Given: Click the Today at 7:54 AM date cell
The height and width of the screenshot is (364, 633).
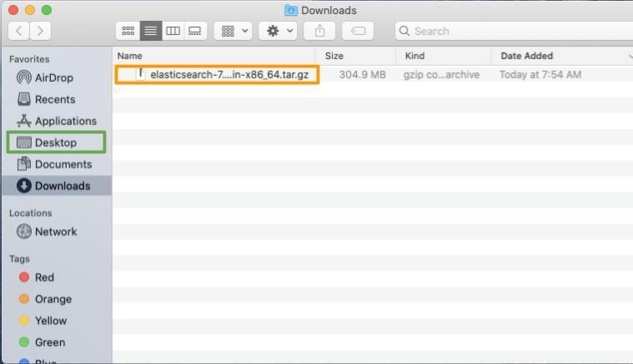Looking at the screenshot, I should click(x=540, y=75).
